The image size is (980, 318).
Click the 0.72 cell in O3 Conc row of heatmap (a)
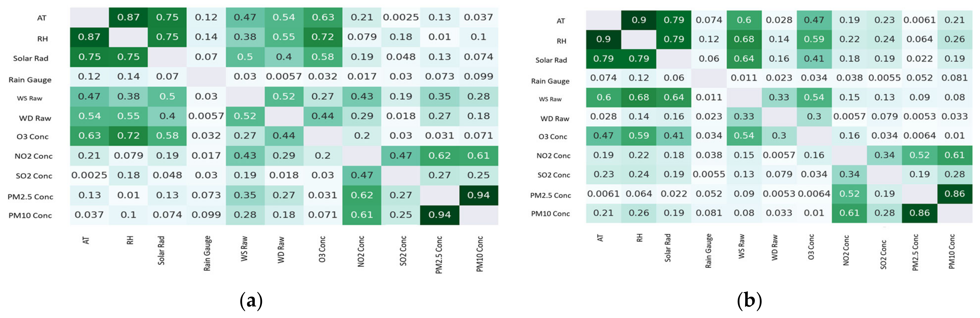128,136
